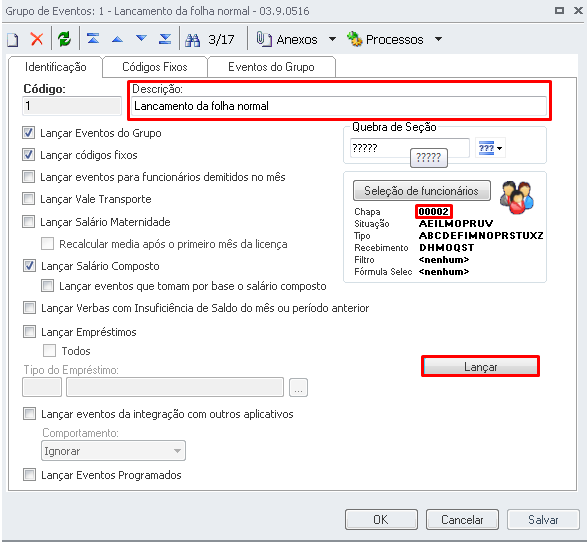The height and width of the screenshot is (542, 587).
Task: Click the Filtro <nenhum> value
Action: 444,259
